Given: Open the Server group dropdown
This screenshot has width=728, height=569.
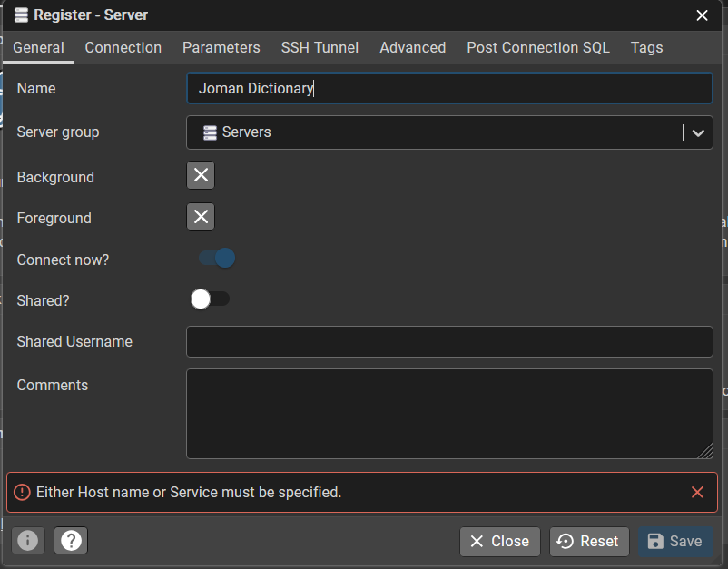Looking at the screenshot, I should tap(449, 132).
